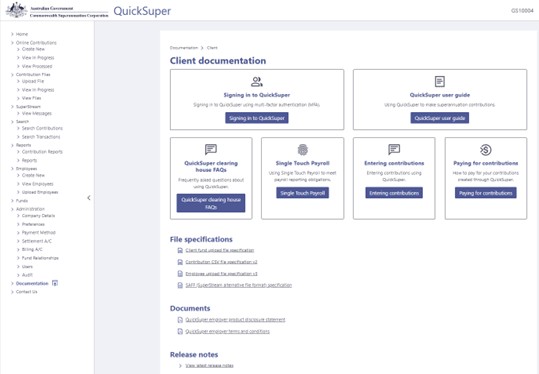Click the GS10004 account label
Image resolution: width=539 pixels, height=374 pixels.
[x=522, y=11]
